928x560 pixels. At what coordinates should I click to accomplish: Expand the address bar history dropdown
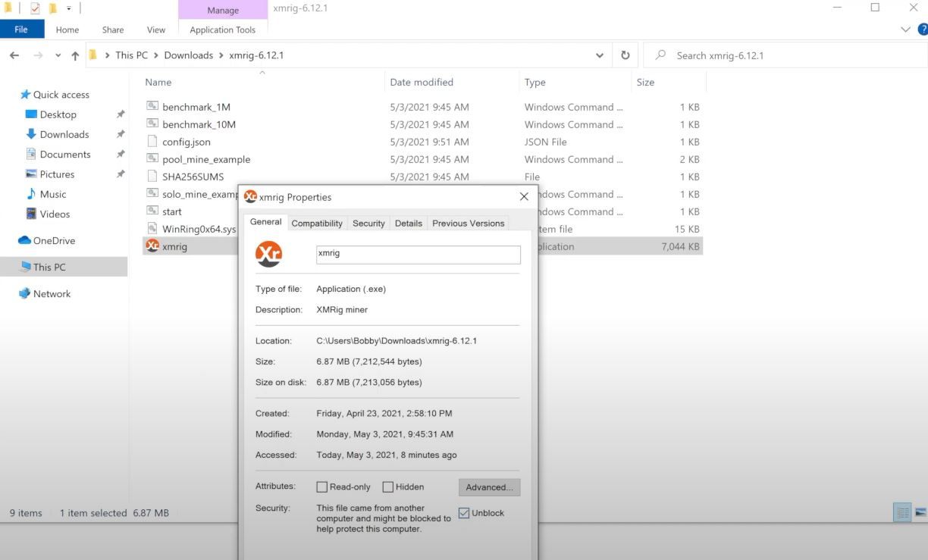[x=600, y=55]
